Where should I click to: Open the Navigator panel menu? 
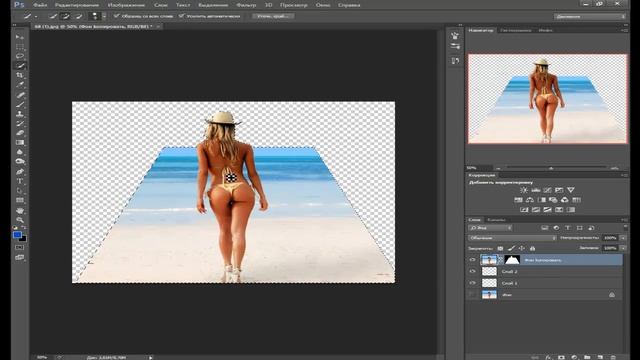pyautogui.click(x=625, y=30)
